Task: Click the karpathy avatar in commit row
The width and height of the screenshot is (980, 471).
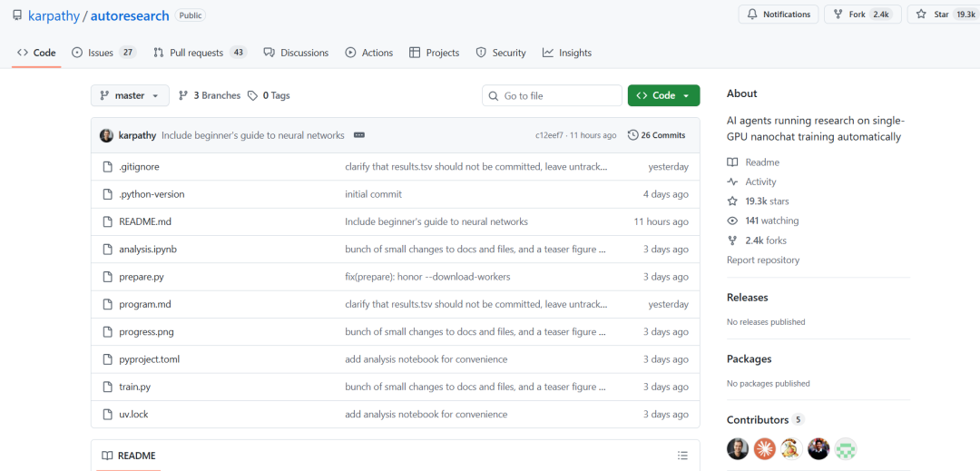Action: click(106, 135)
